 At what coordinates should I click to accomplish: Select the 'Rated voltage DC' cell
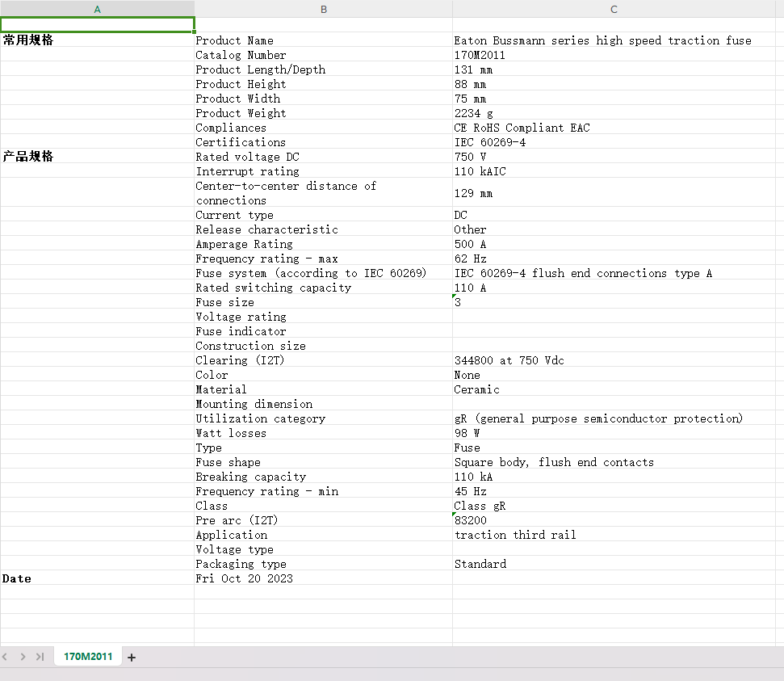(x=324, y=156)
